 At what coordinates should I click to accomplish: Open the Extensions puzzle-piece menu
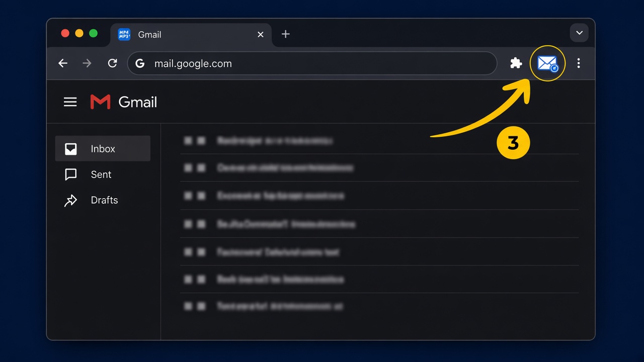516,63
